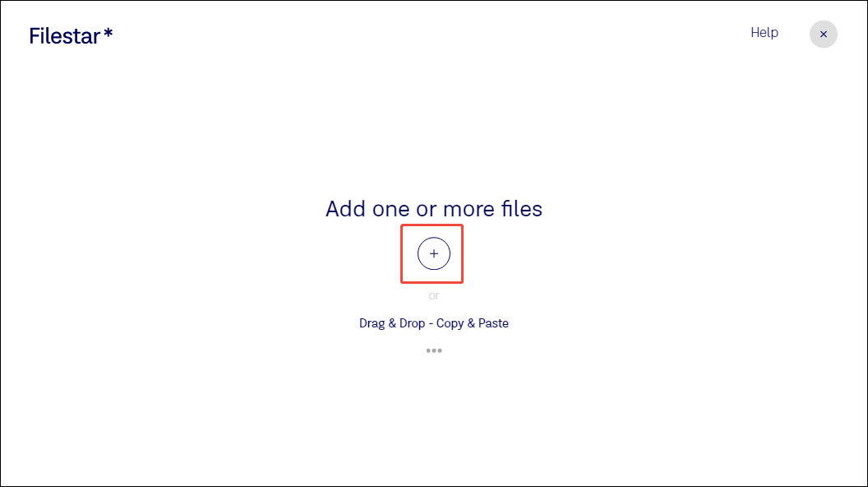Click the "Drag & Drop - Copy & Paste" text
This screenshot has height=487, width=868.
pyautogui.click(x=433, y=323)
